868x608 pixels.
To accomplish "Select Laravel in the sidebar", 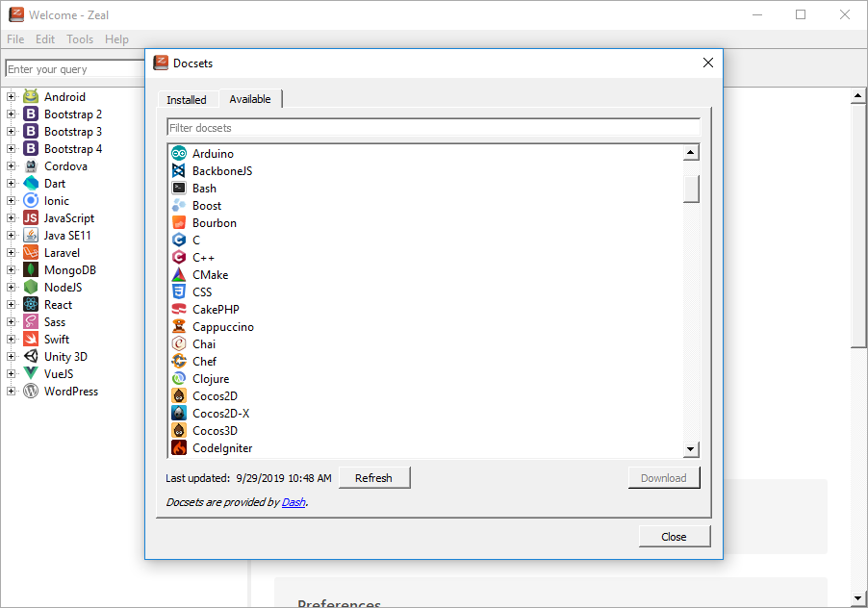I will click(x=62, y=252).
